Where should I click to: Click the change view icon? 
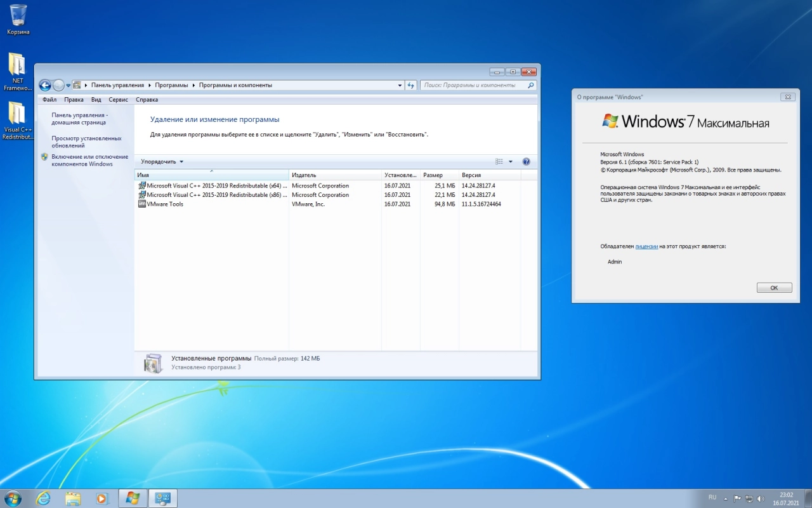(x=499, y=162)
